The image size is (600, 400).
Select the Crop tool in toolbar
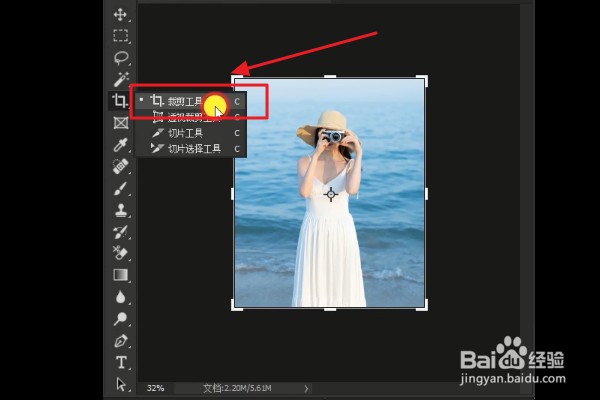tap(120, 101)
